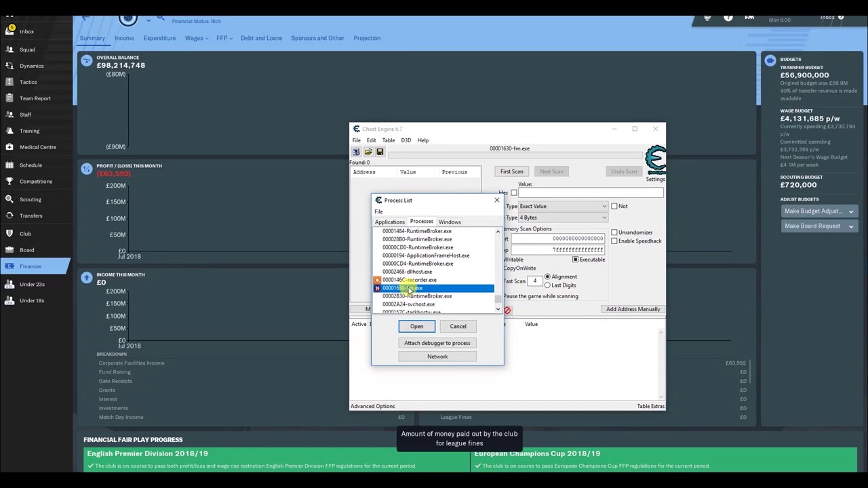Click the help question mark icon
This screenshot has height=488, width=868.
pyautogui.click(x=728, y=18)
